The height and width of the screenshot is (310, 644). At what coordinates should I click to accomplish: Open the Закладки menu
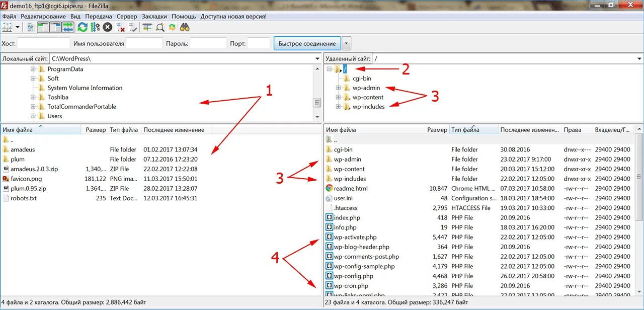click(154, 16)
